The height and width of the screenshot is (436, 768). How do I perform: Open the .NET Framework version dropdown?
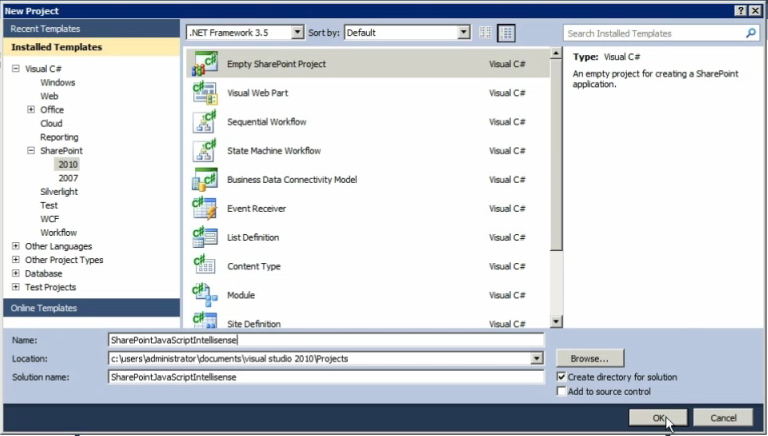pos(297,33)
